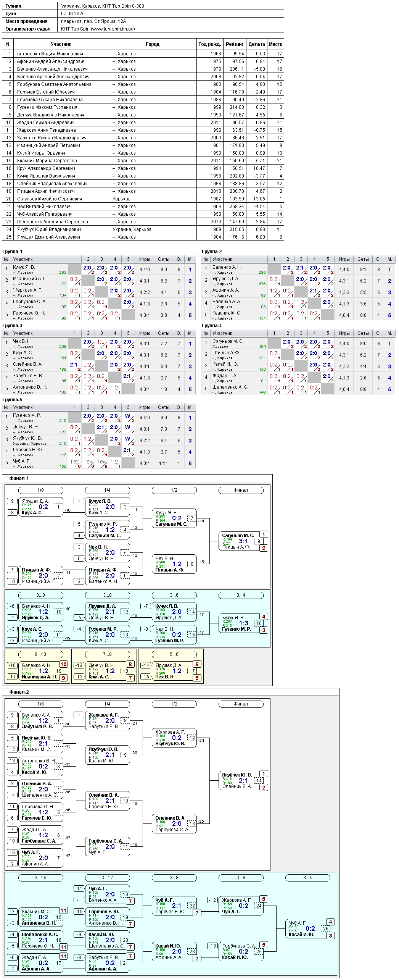Click the 'Дельта' column header

pos(257,44)
